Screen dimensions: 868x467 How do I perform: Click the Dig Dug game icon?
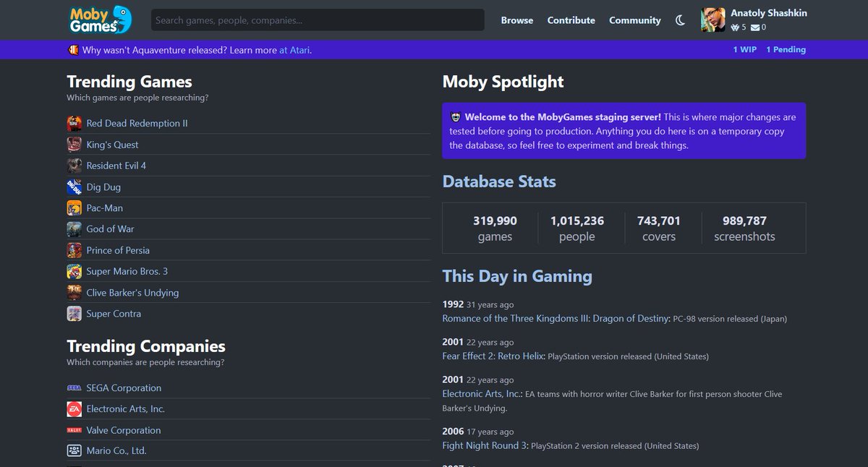coord(75,187)
